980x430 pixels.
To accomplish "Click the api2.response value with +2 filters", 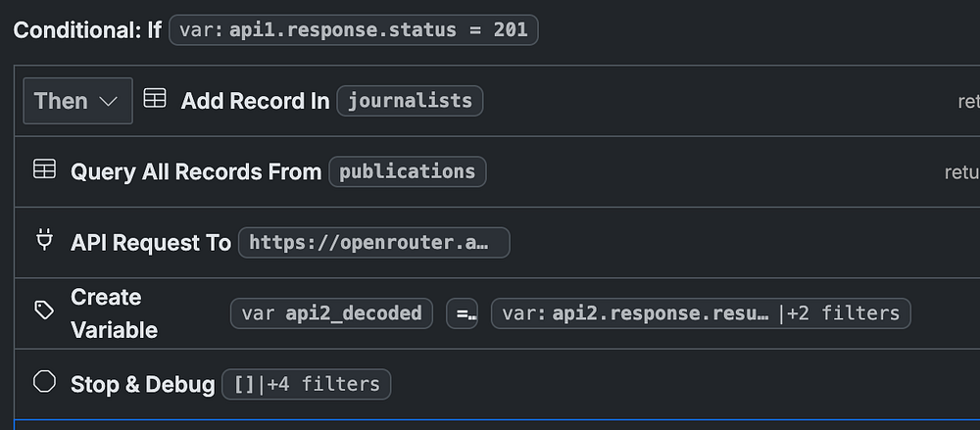I will point(701,313).
